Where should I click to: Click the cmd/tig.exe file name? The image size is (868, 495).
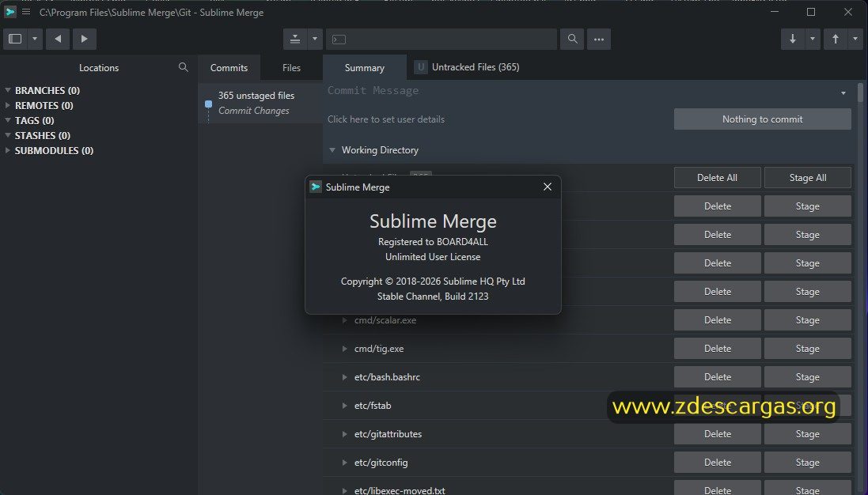(x=379, y=349)
